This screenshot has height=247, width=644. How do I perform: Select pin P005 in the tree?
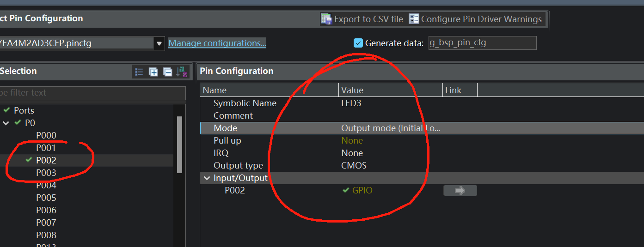pos(46,198)
